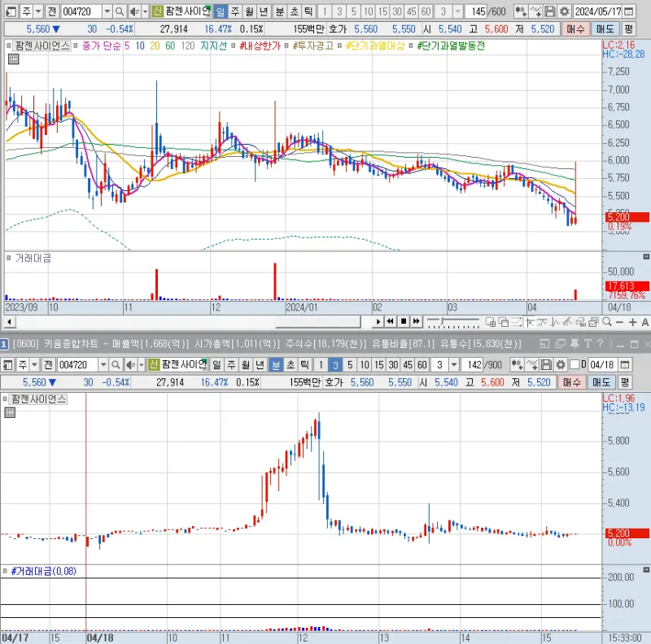
Task: Click the candle-add icon left of save in top toolbar
Action: point(521,11)
